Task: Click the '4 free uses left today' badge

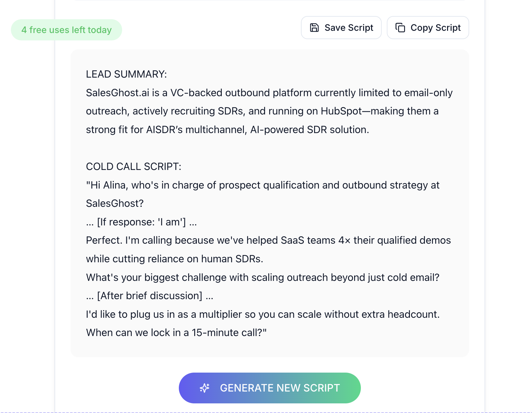Action: 66,30
